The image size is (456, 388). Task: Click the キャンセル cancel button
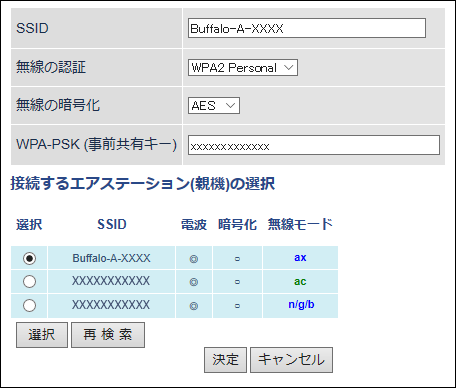pos(291,360)
